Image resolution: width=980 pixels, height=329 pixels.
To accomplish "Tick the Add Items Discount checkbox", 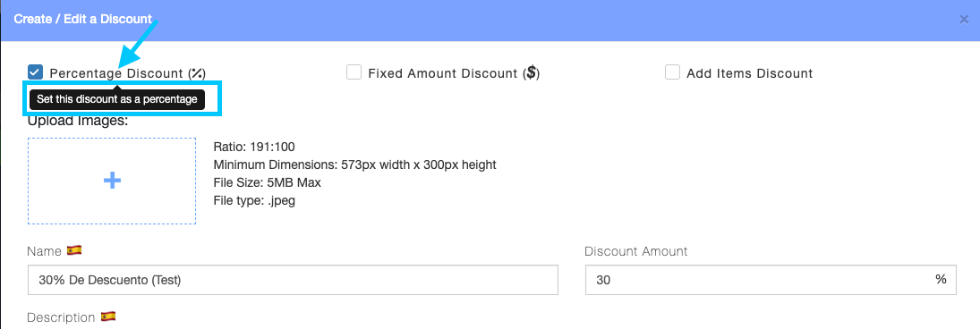I will (x=672, y=72).
